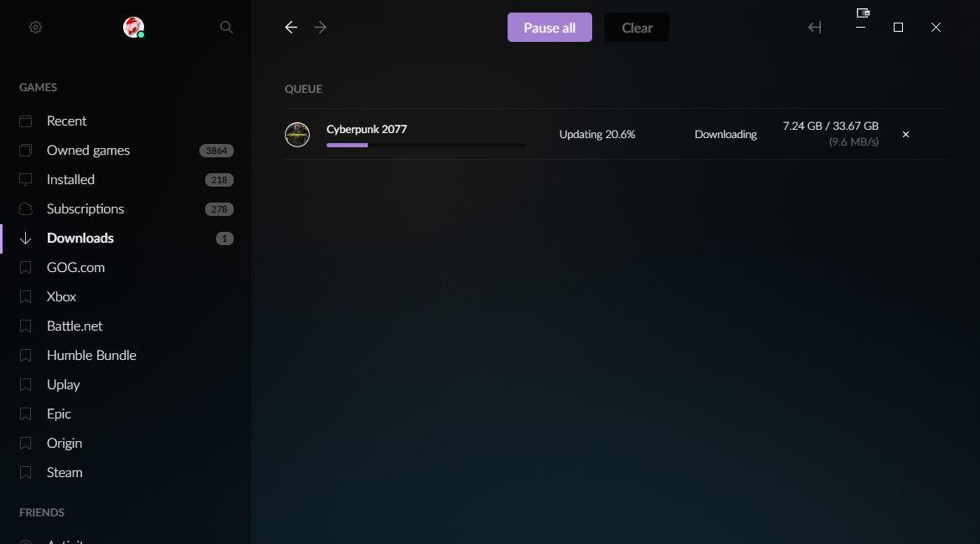The height and width of the screenshot is (544, 980).
Task: Click the '7.24 GB / 33.67 GB' size text
Action: pos(831,126)
